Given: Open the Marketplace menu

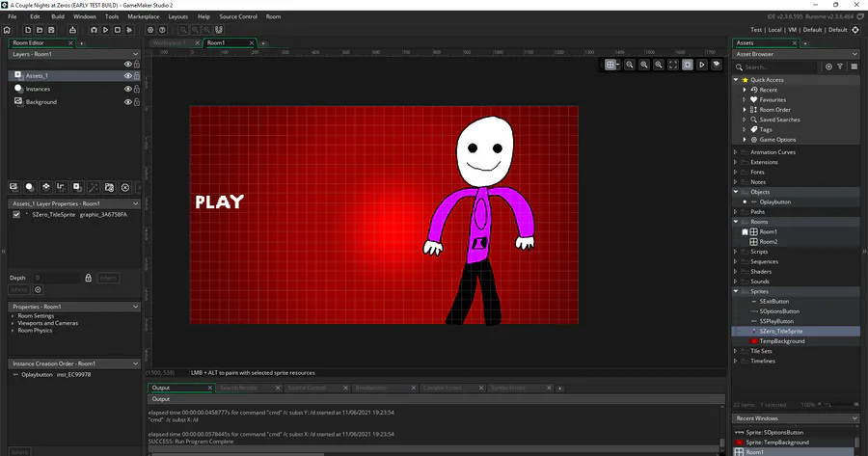Looking at the screenshot, I should pos(144,16).
